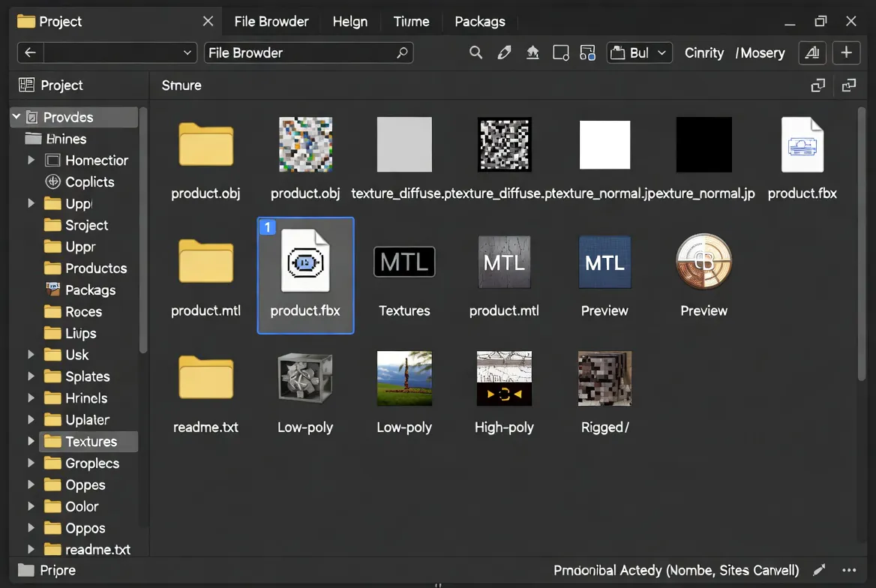This screenshot has height=588, width=876.
Task: Click the Project panel header icon
Action: click(x=26, y=85)
